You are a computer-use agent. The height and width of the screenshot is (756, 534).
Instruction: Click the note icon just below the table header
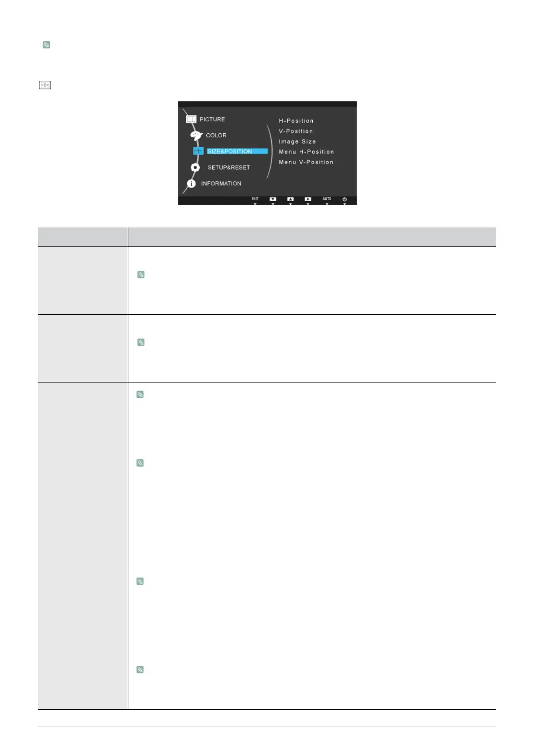click(141, 274)
